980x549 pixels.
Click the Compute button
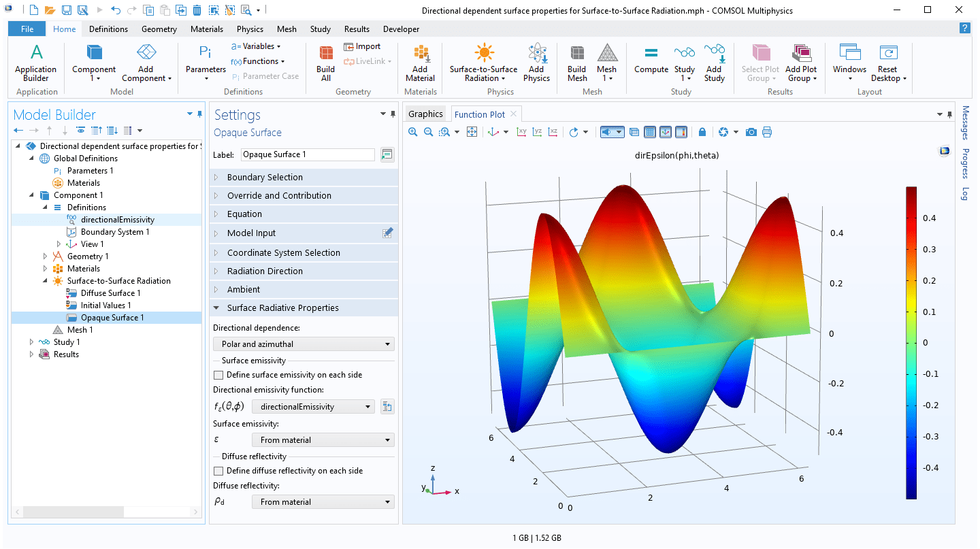point(651,61)
